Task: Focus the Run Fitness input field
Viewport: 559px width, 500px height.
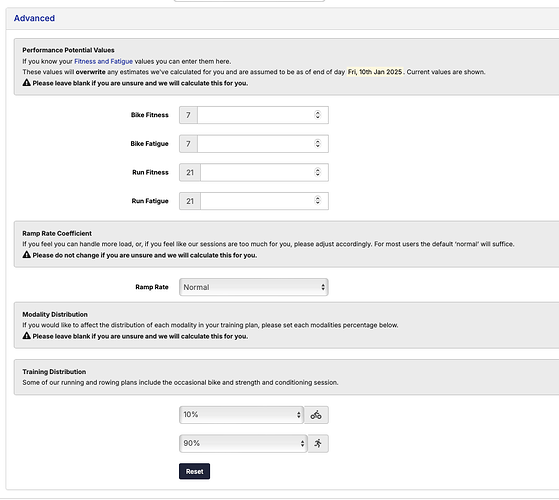Action: 264,172
